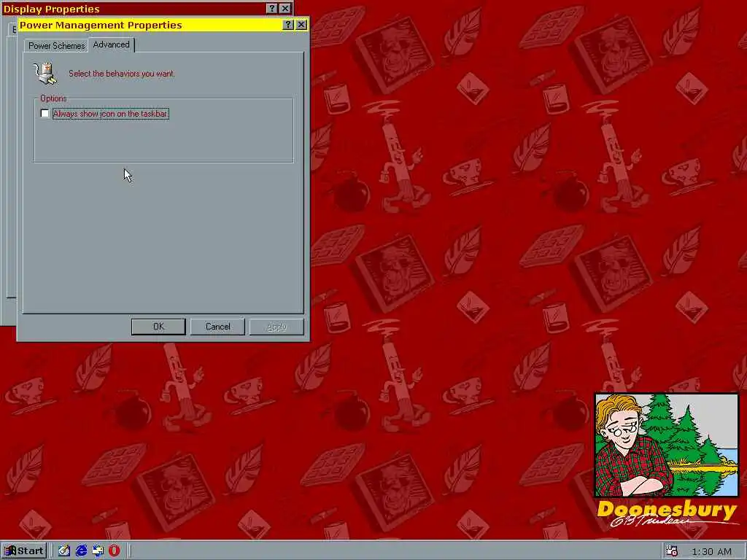Image resolution: width=747 pixels, height=560 pixels.
Task: Close the Power Management Properties dialog
Action: pyautogui.click(x=301, y=25)
